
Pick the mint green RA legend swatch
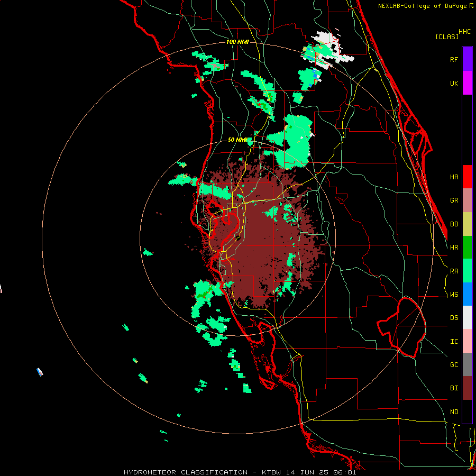[x=467, y=271]
